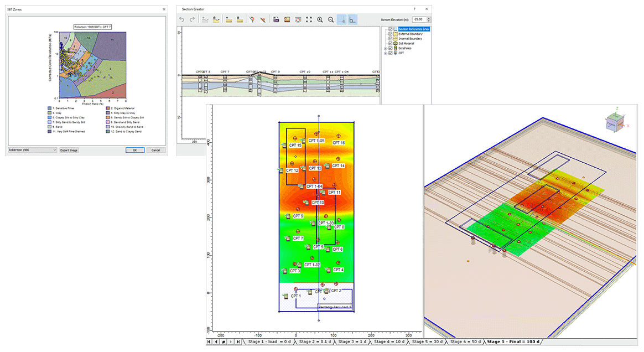Activate the Zoom Extents icon

309,19
